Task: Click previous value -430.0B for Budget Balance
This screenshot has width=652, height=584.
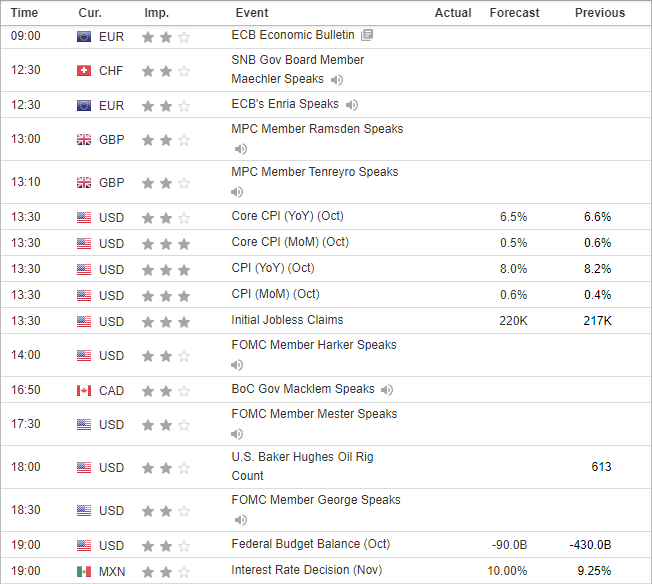Action: 590,545
